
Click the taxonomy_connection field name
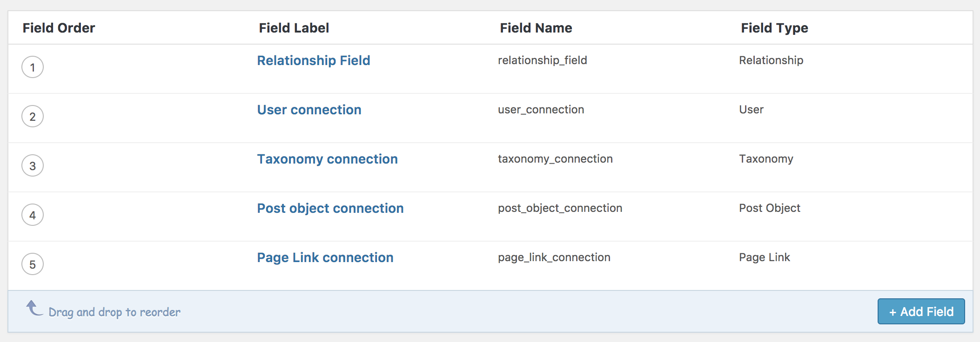[x=556, y=159]
